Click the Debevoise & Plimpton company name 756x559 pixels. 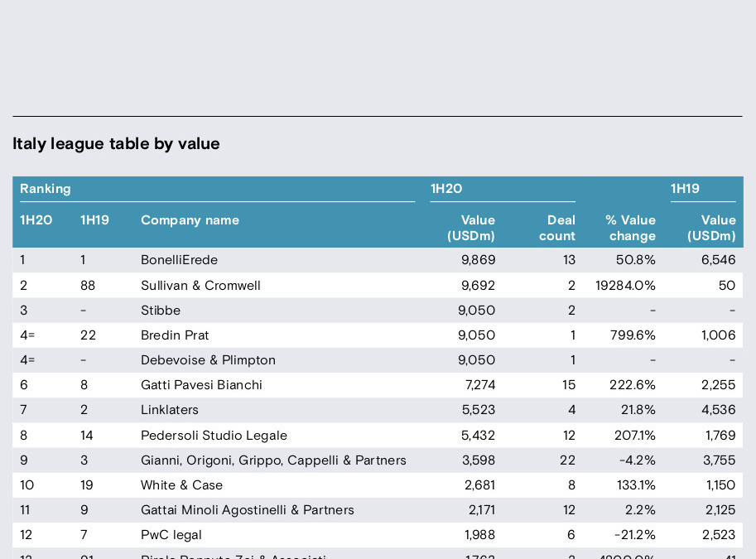click(209, 360)
